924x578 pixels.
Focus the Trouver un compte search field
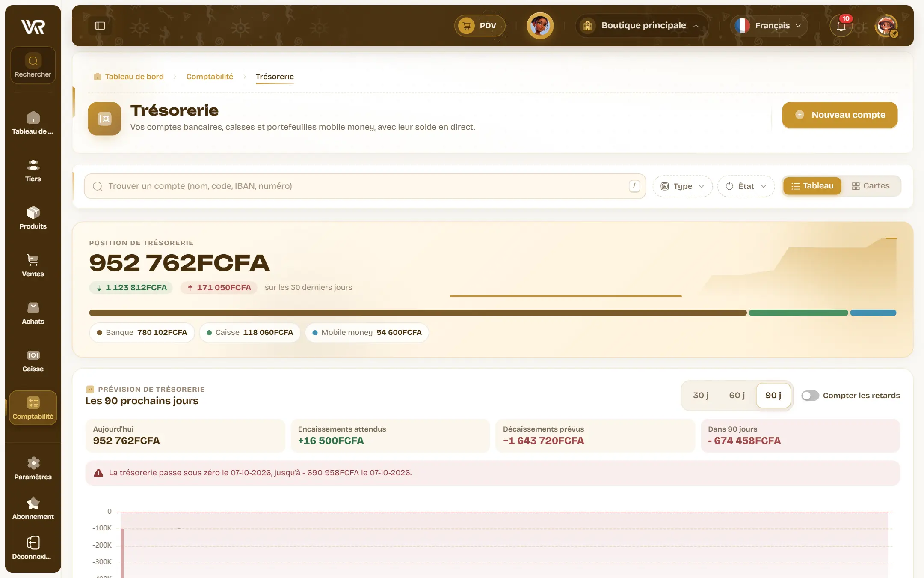(365, 186)
